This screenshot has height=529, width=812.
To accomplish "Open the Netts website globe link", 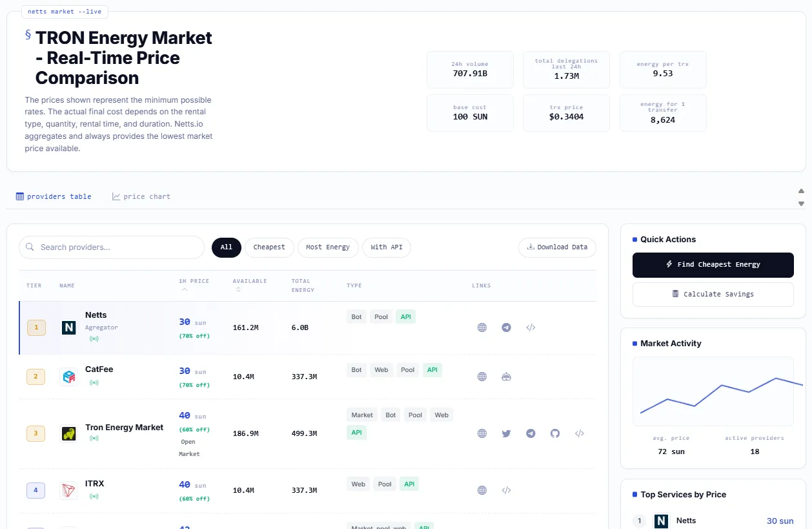I will tap(482, 327).
